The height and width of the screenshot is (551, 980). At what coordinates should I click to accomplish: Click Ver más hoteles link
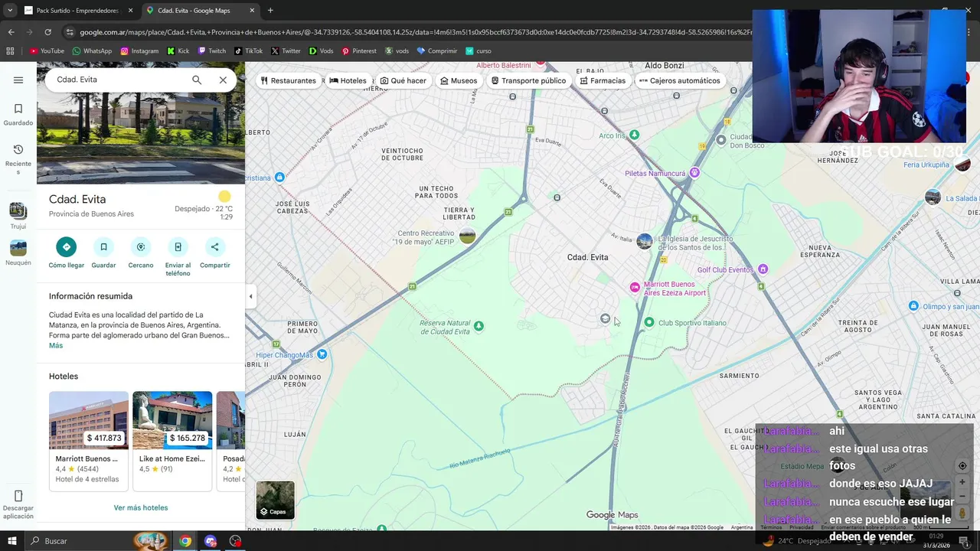tap(141, 507)
